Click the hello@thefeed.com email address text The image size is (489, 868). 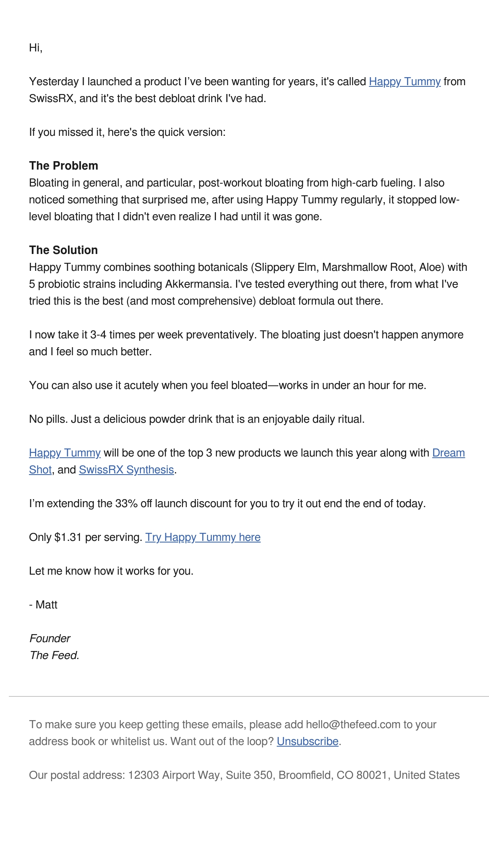(353, 725)
